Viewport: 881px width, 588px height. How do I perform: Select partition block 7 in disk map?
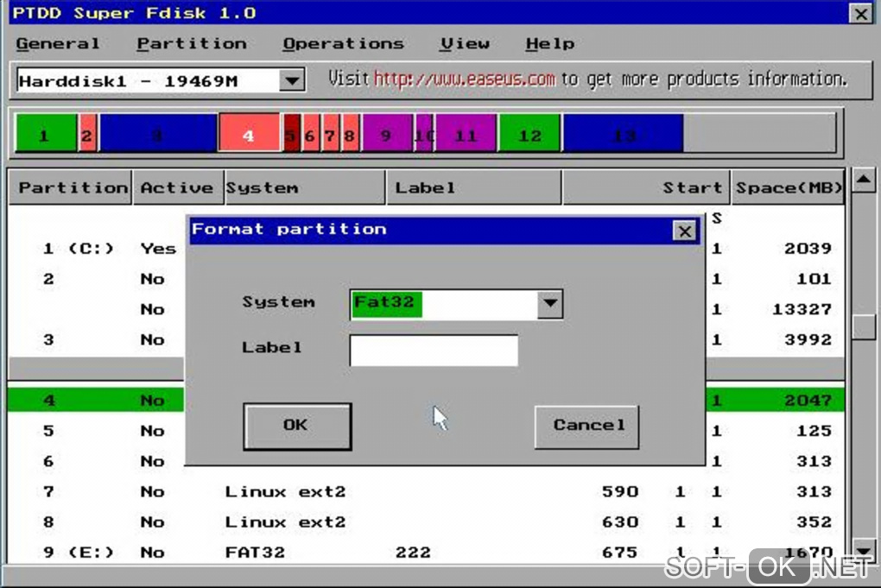click(x=330, y=133)
